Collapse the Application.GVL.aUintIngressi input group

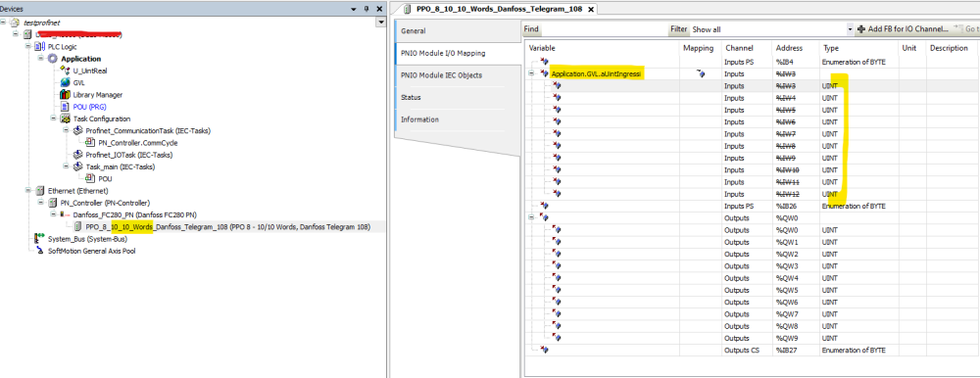click(x=531, y=73)
